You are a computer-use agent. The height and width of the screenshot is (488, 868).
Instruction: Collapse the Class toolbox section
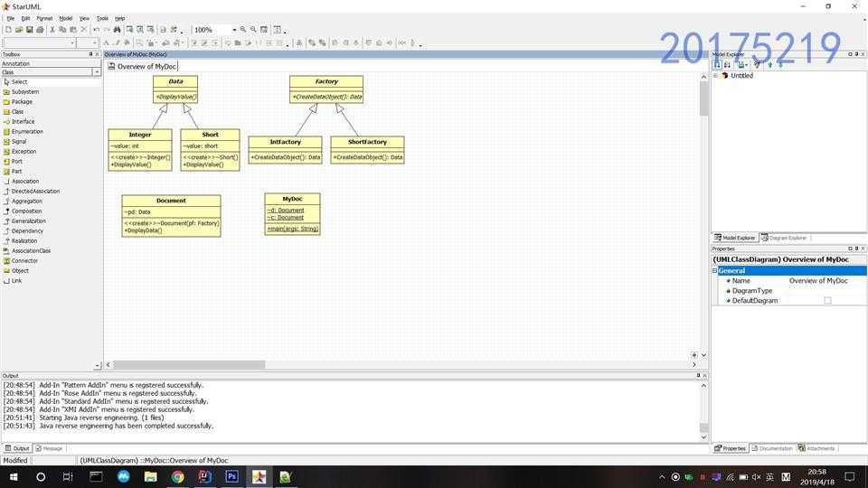click(x=97, y=72)
